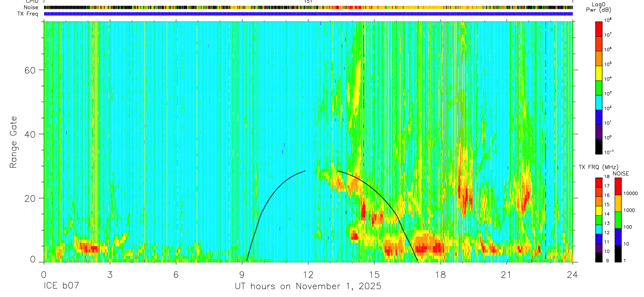
Task: Click the rising black curve near 10 UT
Action: [x=265, y=206]
